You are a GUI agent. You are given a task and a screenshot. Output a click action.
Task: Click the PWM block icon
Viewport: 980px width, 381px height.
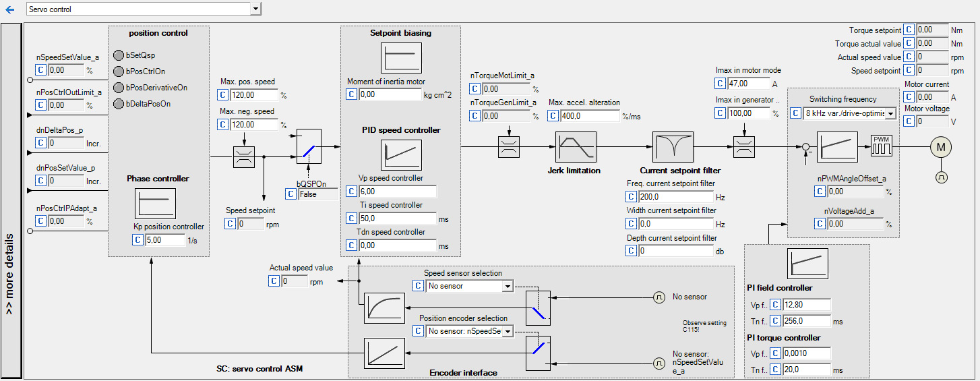[x=881, y=146]
